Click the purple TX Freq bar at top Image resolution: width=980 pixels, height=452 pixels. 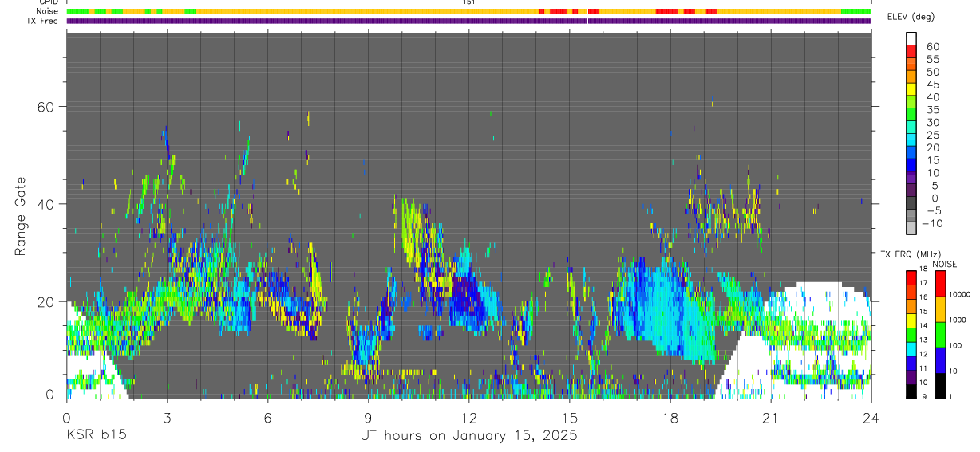tap(469, 21)
